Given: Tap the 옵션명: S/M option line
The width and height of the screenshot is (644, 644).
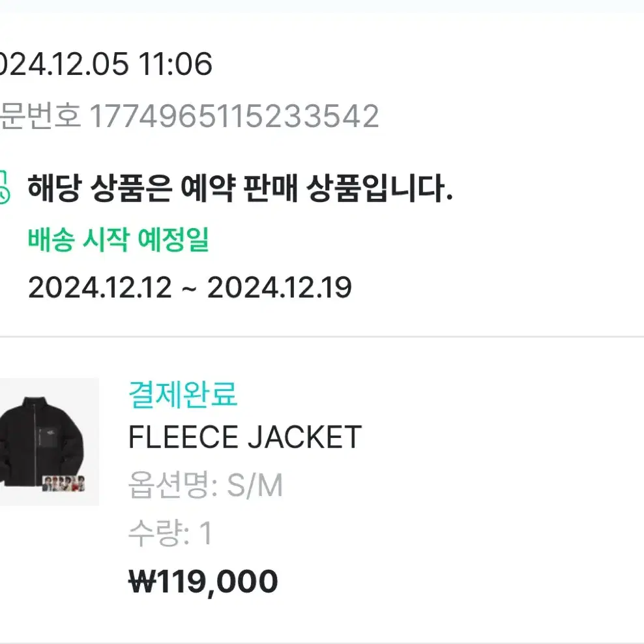Looking at the screenshot, I should pos(205,485).
